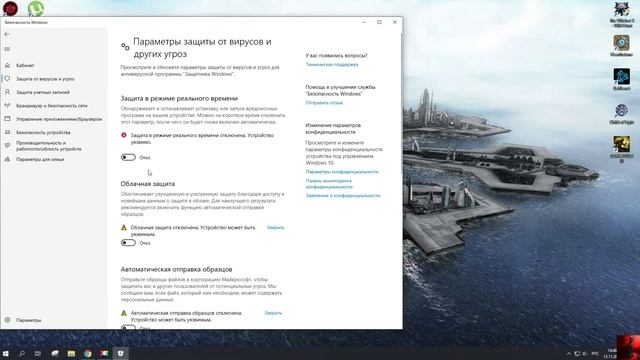Open the wolf-head Witcher desktop shortcut
Image resolution: width=640 pixels, height=360 pixels.
pos(622,9)
